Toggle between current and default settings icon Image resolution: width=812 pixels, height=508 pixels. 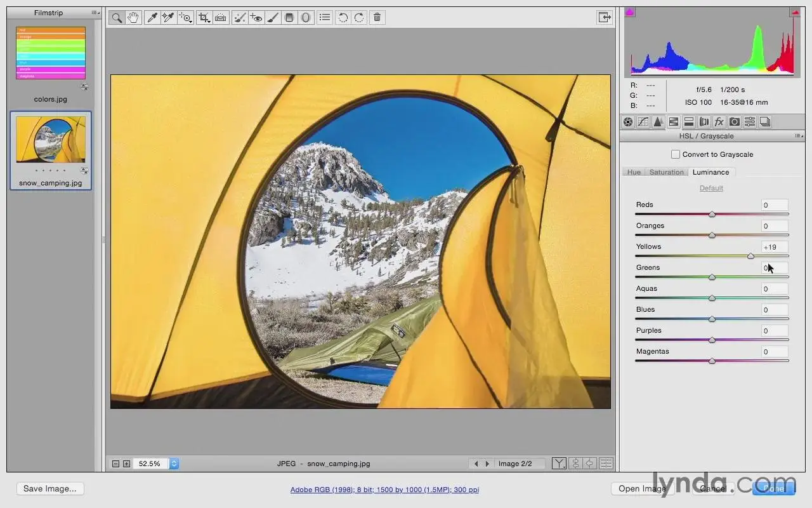606,464
